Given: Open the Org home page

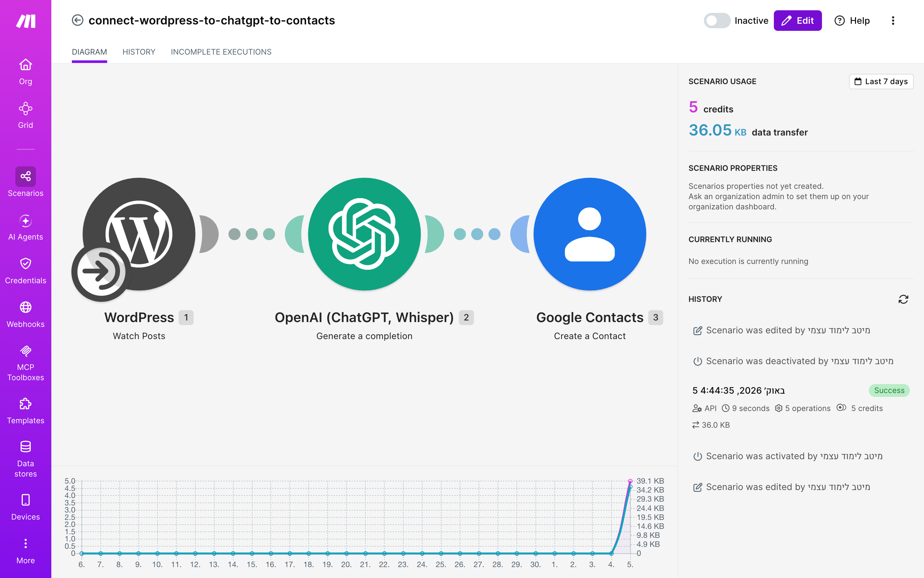Looking at the screenshot, I should click(26, 72).
